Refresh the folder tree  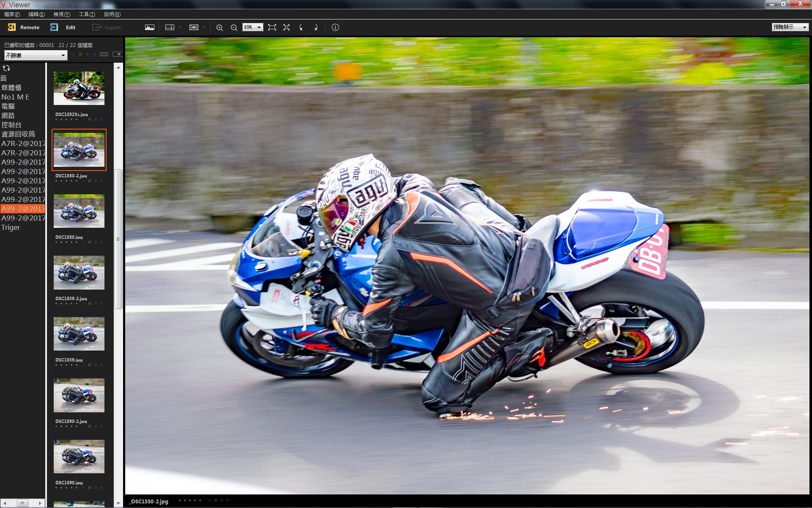[x=6, y=68]
